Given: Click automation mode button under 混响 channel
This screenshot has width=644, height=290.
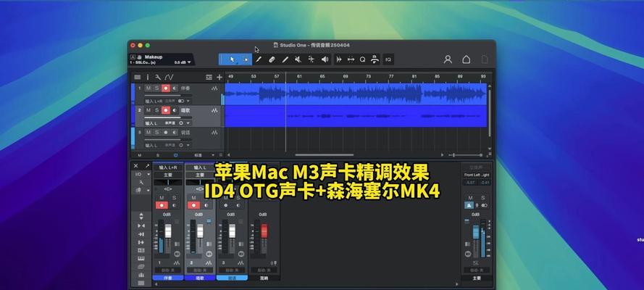Looking at the screenshot, I should (264, 270).
